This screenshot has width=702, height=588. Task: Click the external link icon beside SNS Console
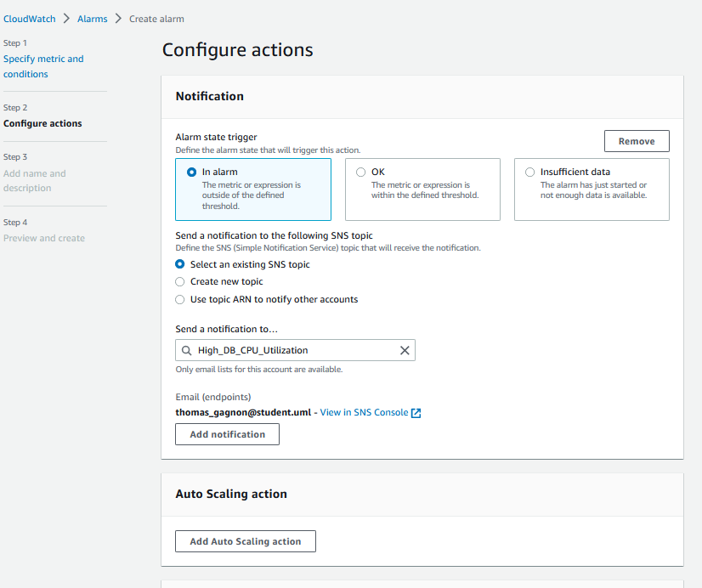tap(416, 413)
